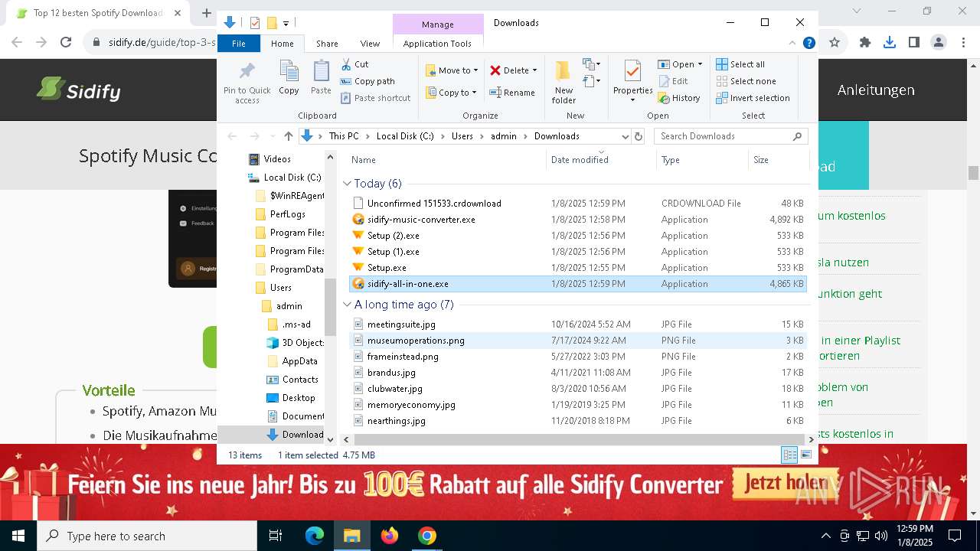Expand the Delete dropdown arrow

[534, 70]
